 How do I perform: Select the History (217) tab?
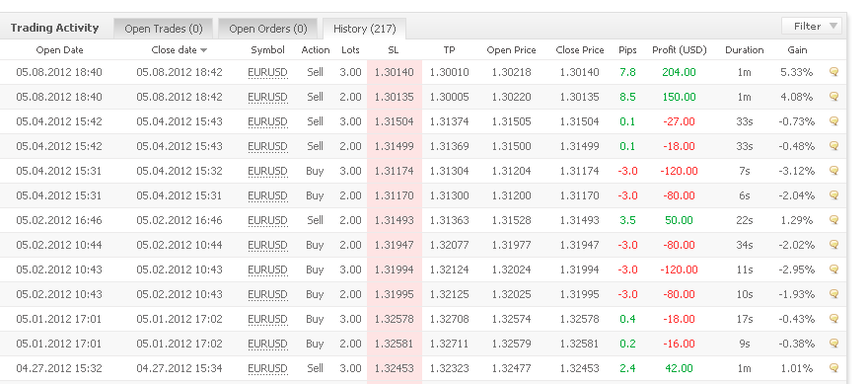364,29
